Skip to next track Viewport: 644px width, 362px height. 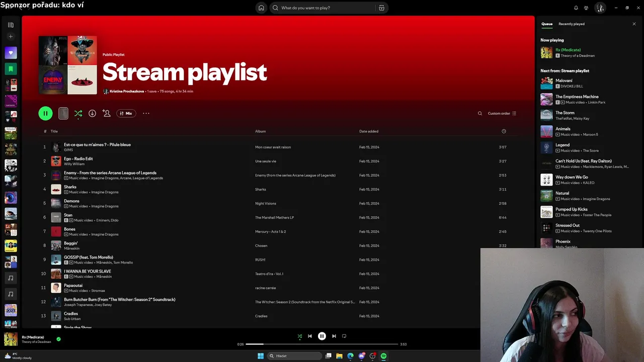pyautogui.click(x=334, y=336)
